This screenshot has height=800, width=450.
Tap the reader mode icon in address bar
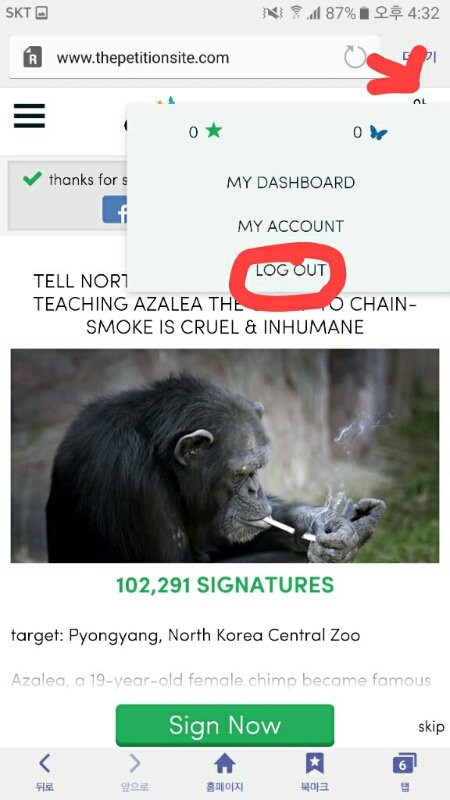(33, 57)
